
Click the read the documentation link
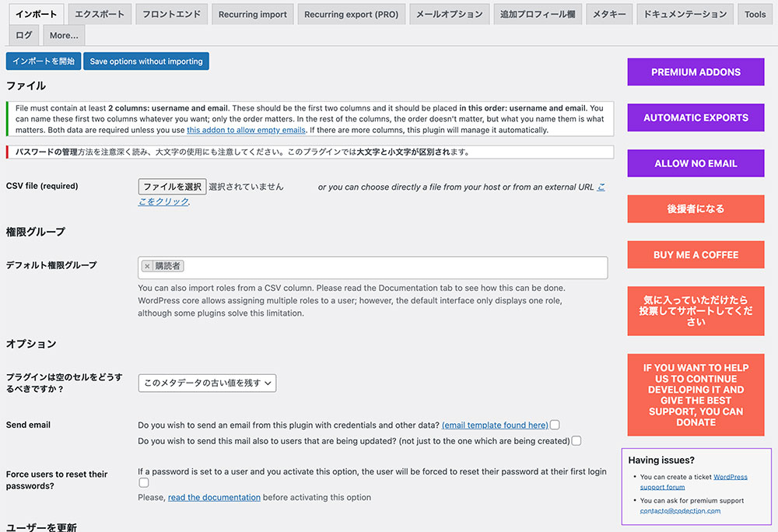click(x=214, y=497)
